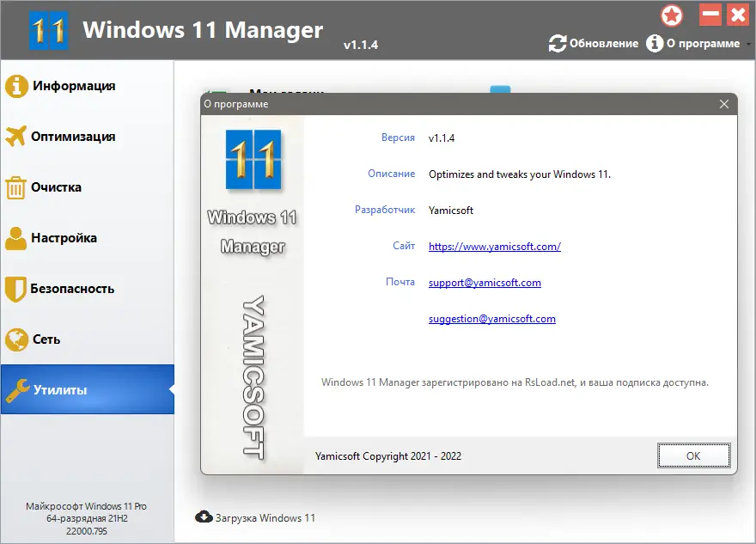Click the Windows 11 Manager title bar logo

pos(48,28)
